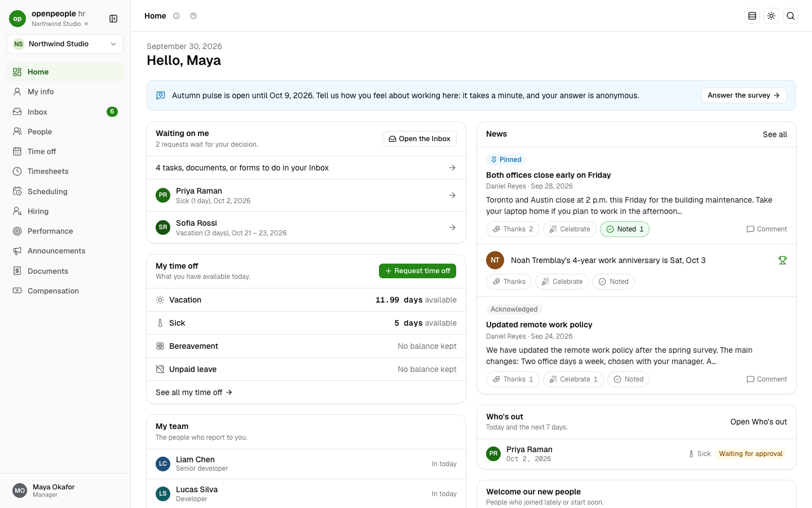Collapse the sidebar using the panel icon
812x508 pixels.
point(113,19)
